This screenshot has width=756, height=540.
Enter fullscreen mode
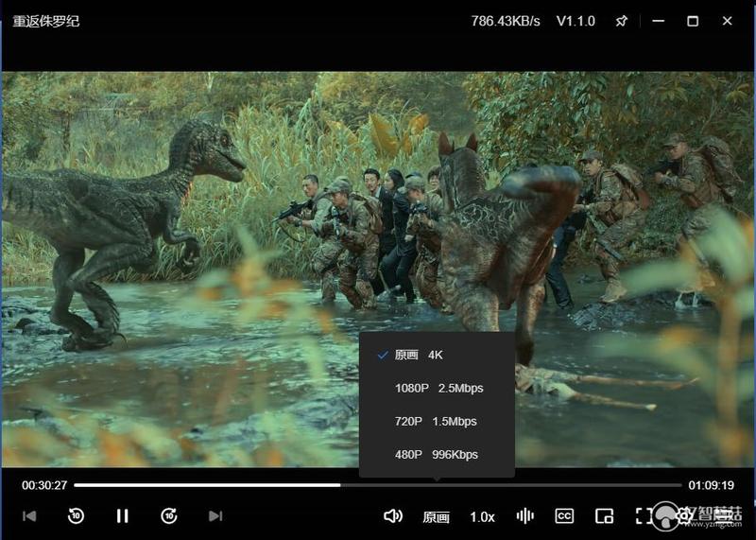click(x=644, y=516)
